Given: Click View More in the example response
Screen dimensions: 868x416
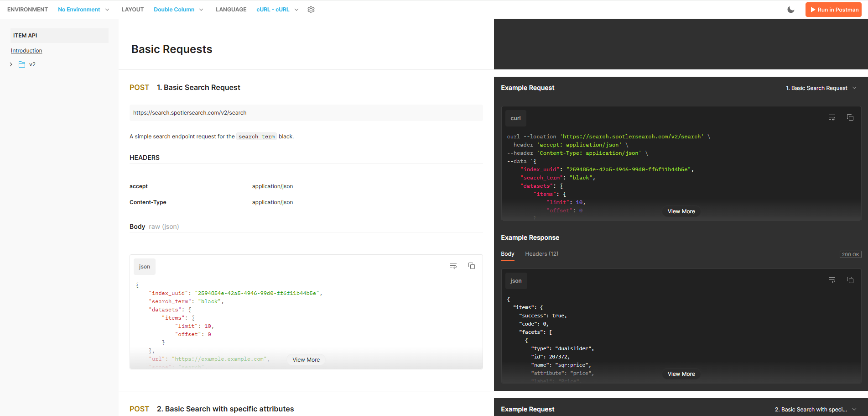Looking at the screenshot, I should (x=681, y=374).
